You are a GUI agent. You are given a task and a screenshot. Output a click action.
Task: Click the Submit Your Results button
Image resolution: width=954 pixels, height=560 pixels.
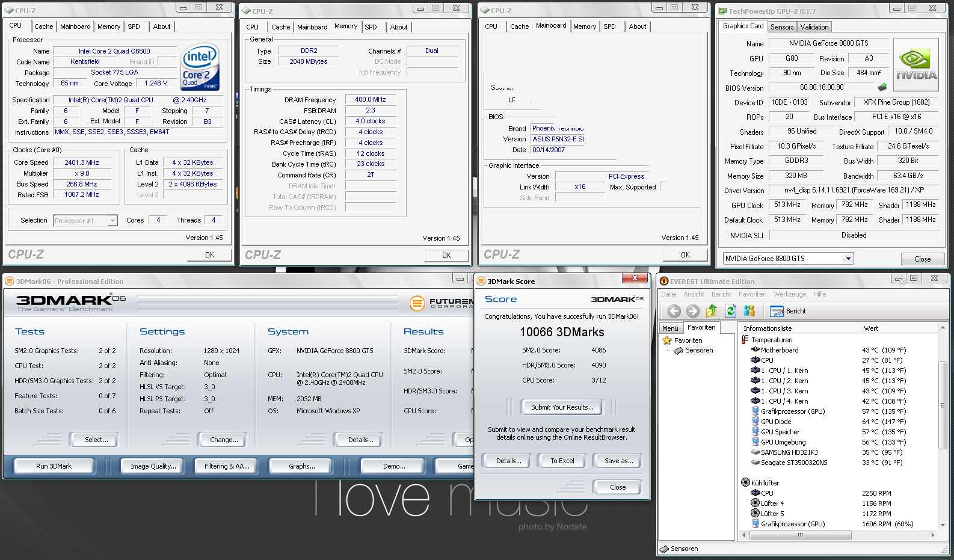562,407
